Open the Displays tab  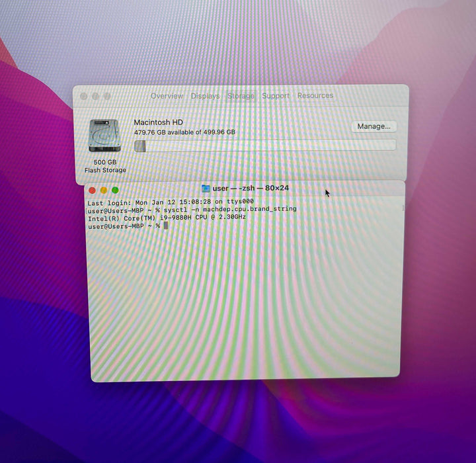tap(205, 96)
